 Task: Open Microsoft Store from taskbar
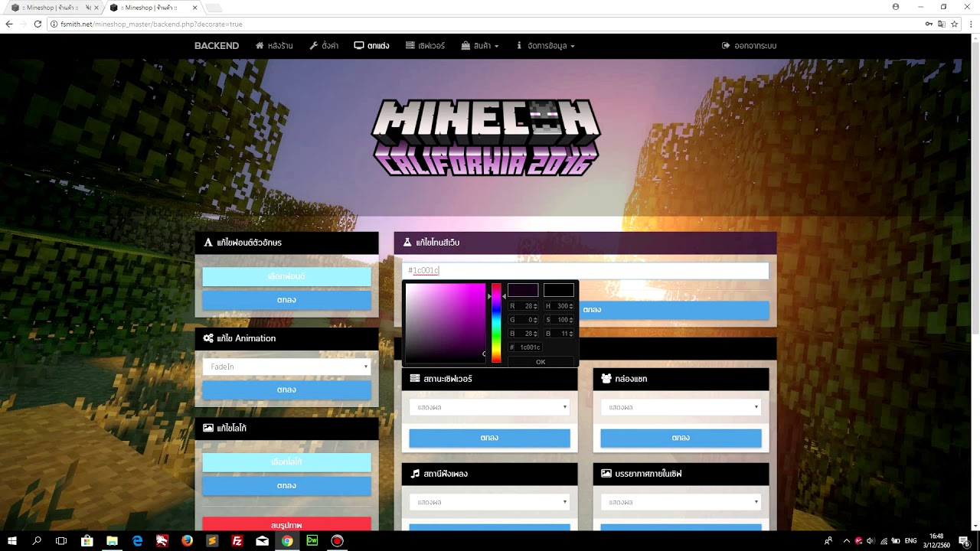[x=87, y=541]
